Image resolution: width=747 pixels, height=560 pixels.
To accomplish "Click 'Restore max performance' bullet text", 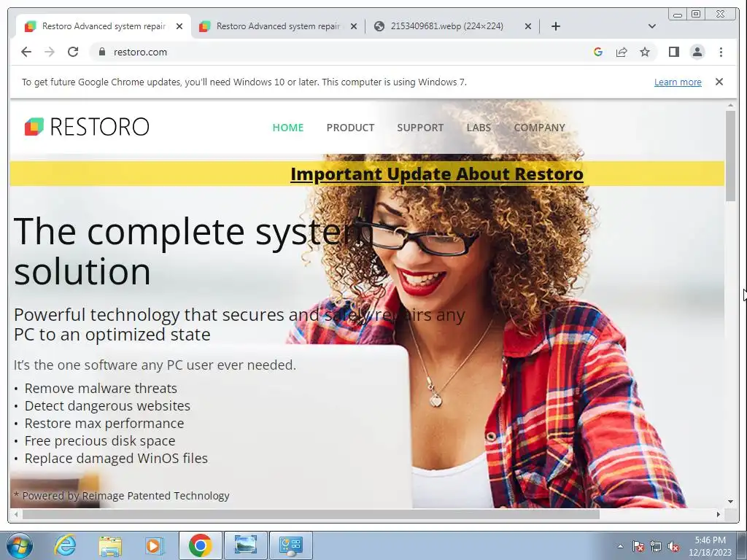I will click(x=104, y=424).
